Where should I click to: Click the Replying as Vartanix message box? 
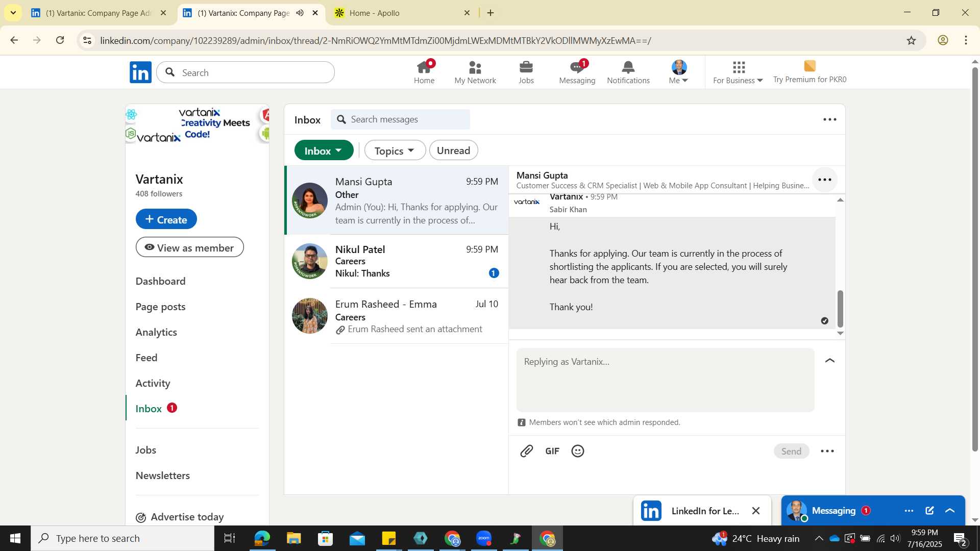click(665, 380)
